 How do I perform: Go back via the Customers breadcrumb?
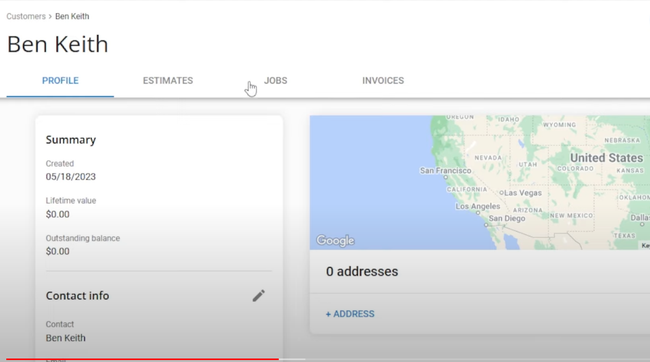(26, 16)
